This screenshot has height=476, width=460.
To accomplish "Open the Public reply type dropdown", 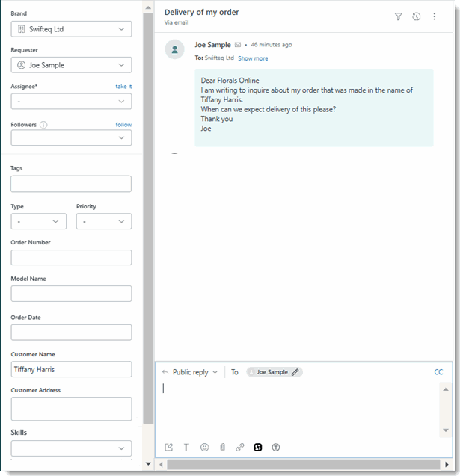I will tap(194, 372).
